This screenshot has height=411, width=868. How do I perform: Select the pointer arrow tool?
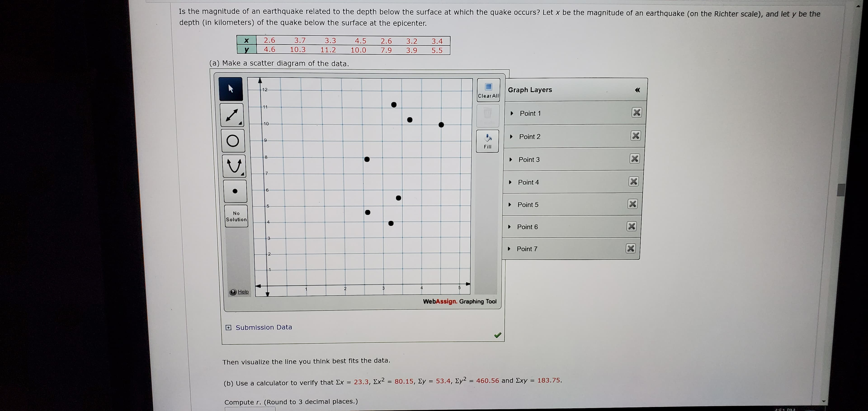(x=231, y=89)
